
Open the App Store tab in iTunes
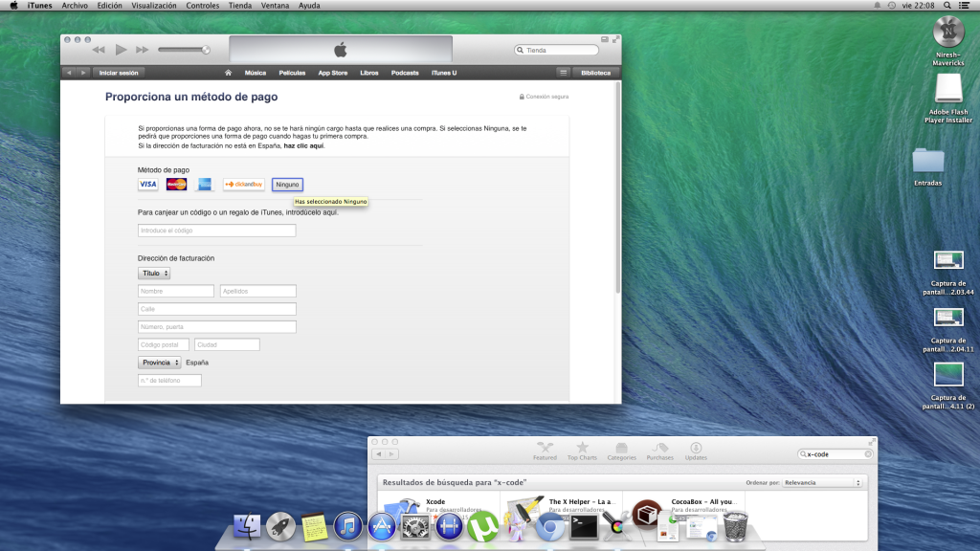click(332, 73)
